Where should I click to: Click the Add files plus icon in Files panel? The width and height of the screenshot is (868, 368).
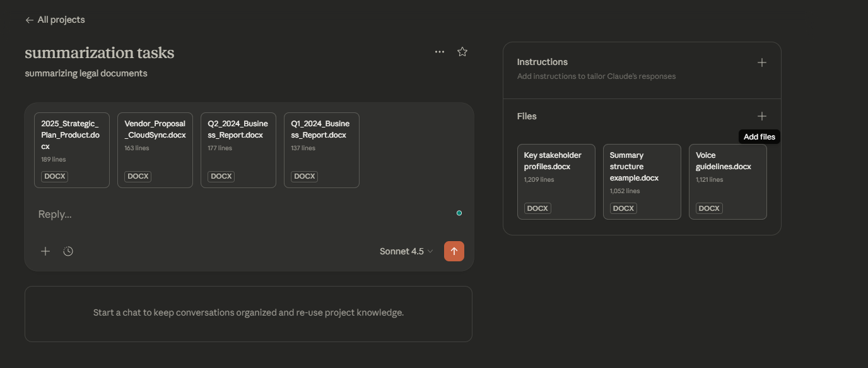(761, 116)
